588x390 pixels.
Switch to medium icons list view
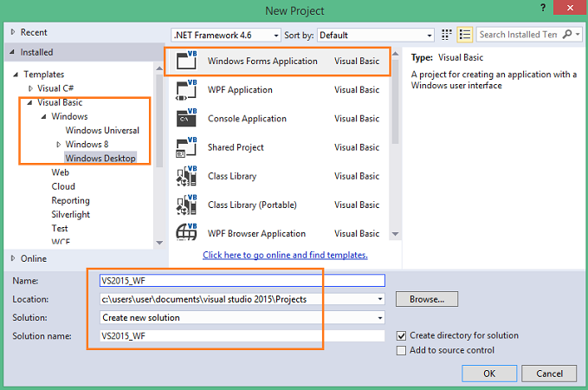point(465,35)
